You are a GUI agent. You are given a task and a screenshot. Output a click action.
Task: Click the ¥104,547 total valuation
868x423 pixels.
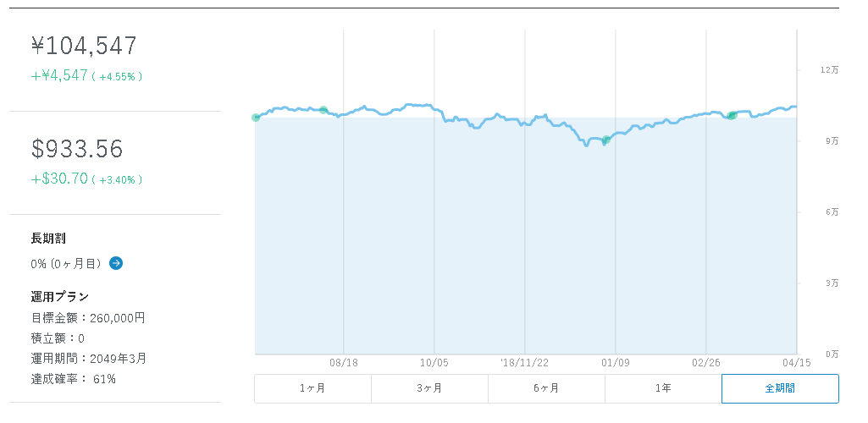[x=84, y=46]
